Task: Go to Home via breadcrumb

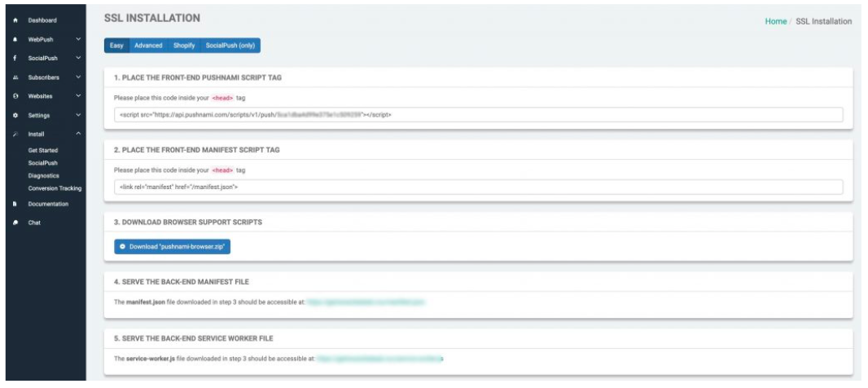Action: point(775,22)
